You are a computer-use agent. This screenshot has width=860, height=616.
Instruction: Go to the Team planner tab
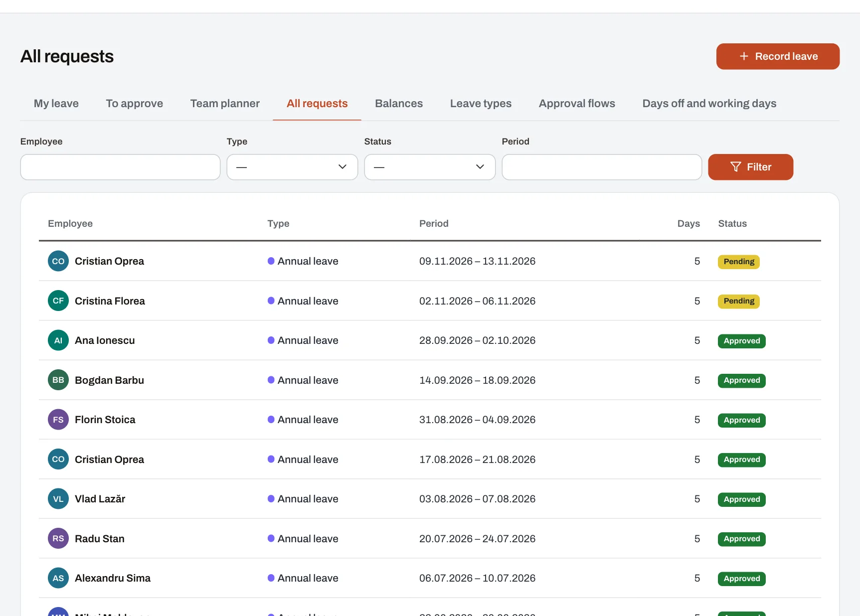(225, 103)
